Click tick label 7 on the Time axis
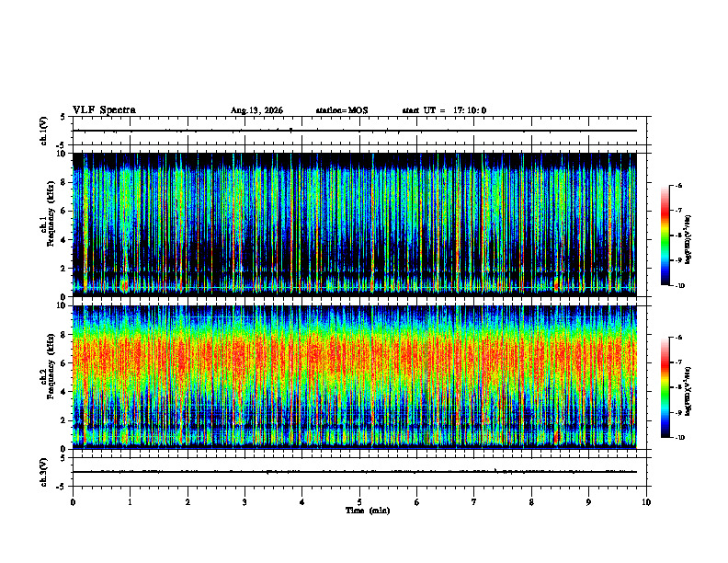 [474, 502]
